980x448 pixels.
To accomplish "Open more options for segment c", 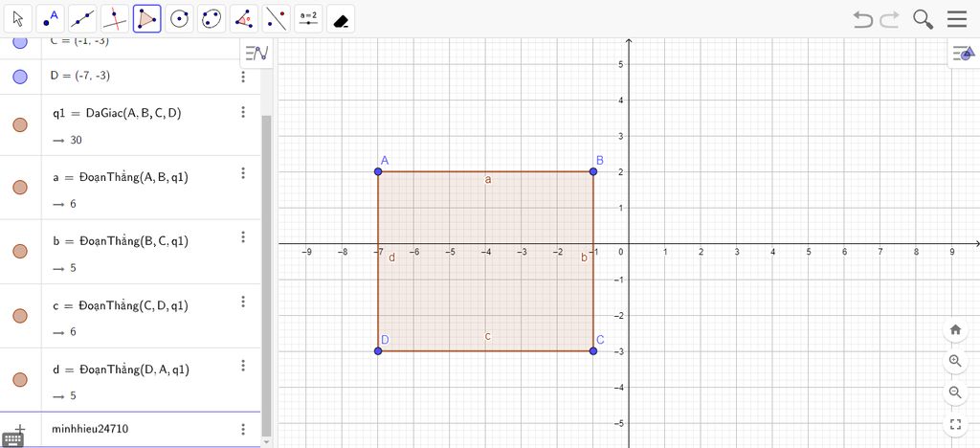I will [x=243, y=302].
